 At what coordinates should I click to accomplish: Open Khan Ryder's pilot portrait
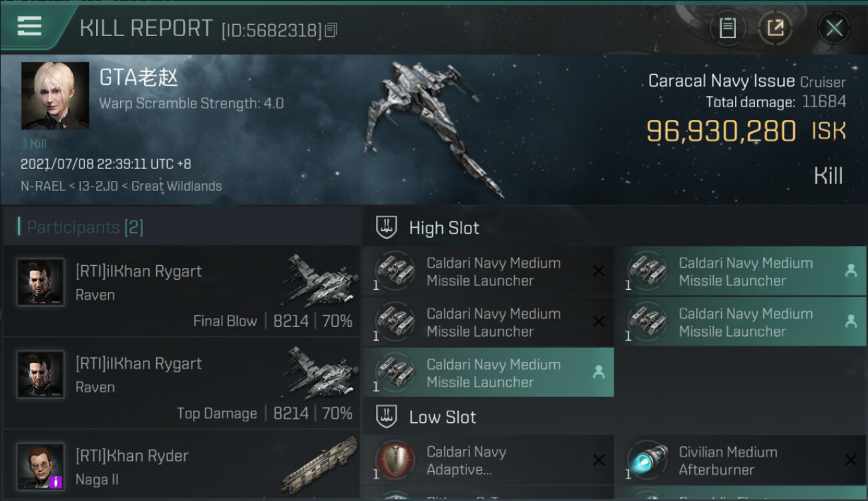41,466
